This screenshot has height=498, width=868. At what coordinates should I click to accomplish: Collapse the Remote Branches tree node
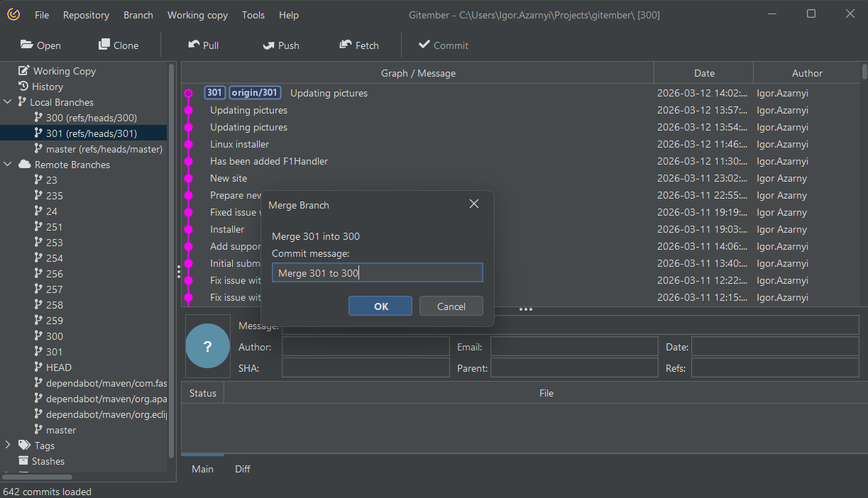[8, 165]
